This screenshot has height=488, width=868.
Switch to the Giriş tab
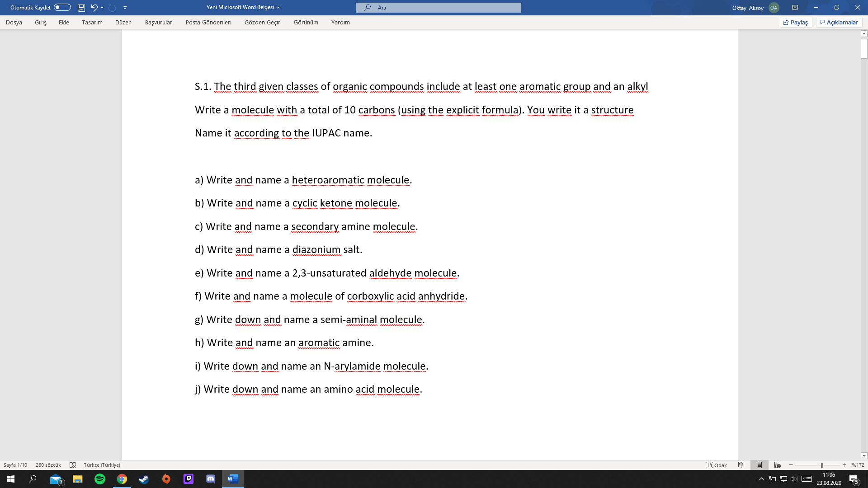41,22
